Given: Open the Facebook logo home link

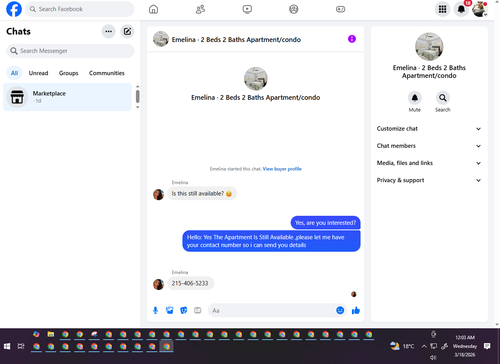Looking at the screenshot, I should click(x=14, y=9).
